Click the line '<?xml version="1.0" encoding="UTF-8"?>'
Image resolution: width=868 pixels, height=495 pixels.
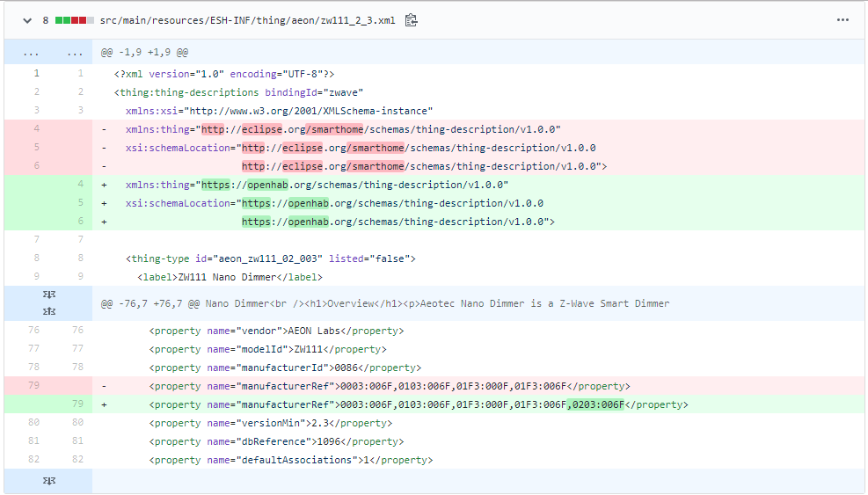coord(224,74)
